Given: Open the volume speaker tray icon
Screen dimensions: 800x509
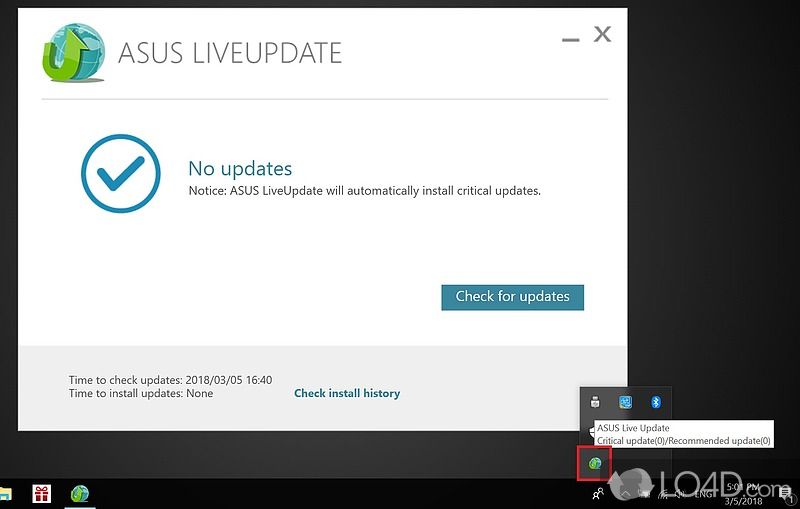Looking at the screenshot, I should coord(680,494).
